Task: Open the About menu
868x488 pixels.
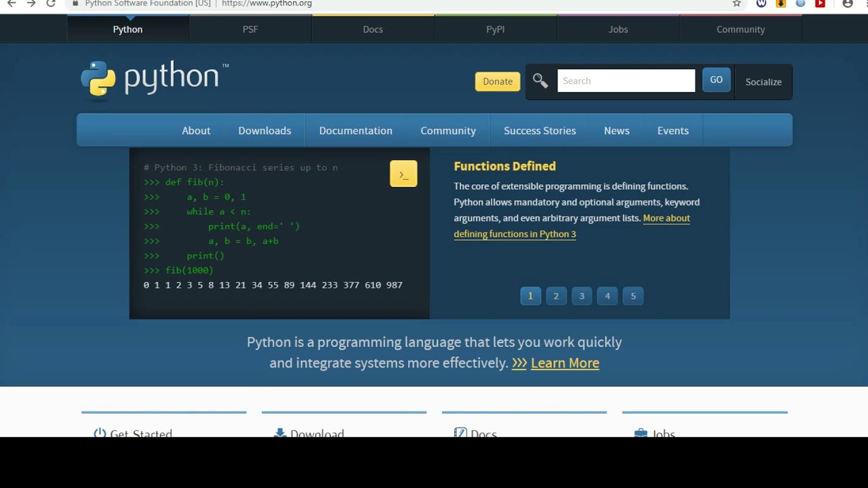Action: pyautogui.click(x=196, y=131)
